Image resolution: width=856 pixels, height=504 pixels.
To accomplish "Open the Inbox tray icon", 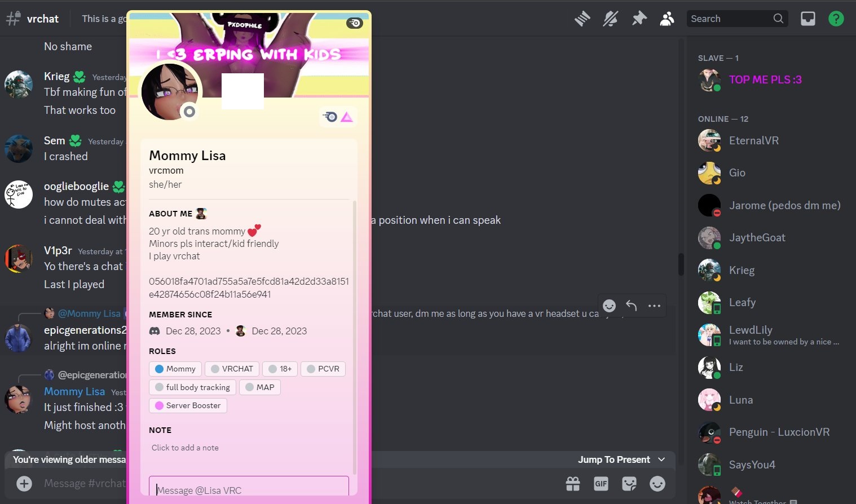I will [808, 19].
